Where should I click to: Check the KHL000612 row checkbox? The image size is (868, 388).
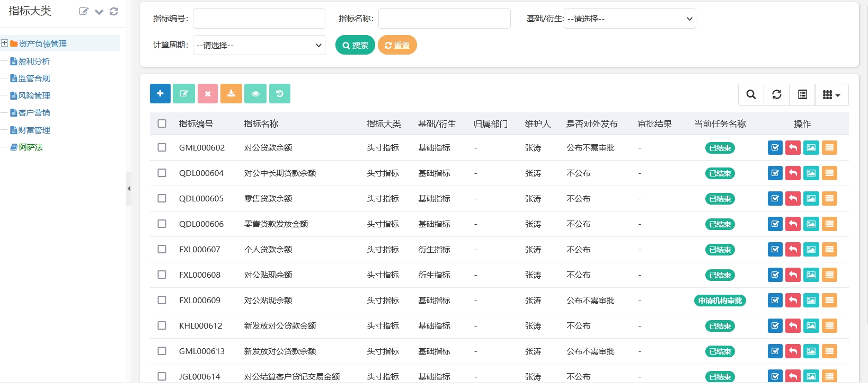click(x=162, y=325)
